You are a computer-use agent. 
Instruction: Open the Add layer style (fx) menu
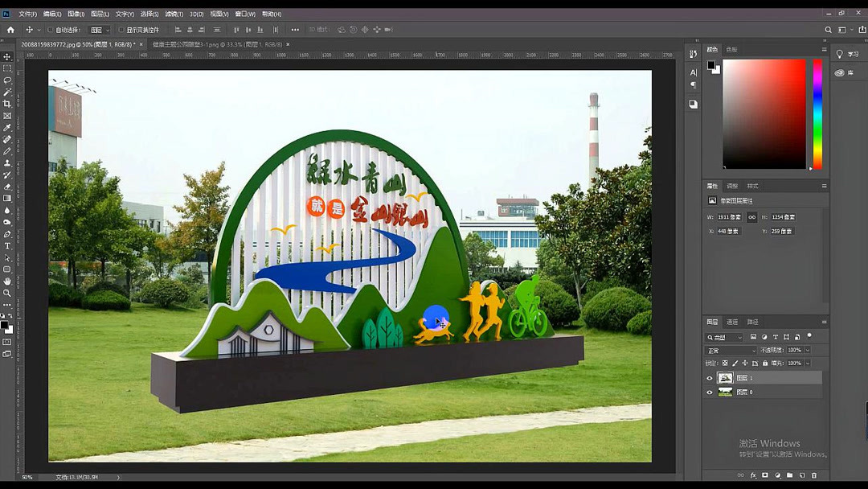coord(753,475)
